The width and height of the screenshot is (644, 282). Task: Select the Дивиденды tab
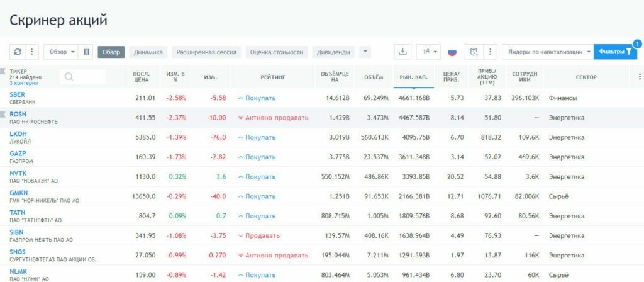333,52
